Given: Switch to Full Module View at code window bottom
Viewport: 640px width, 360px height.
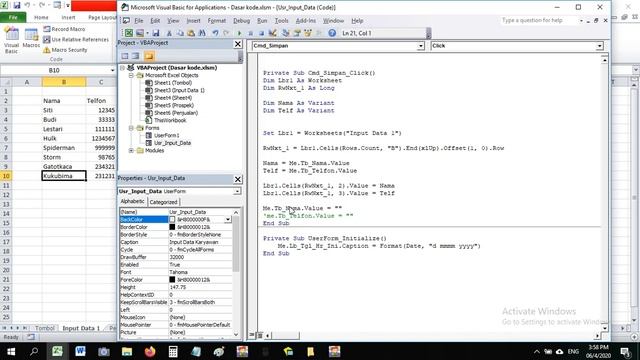Looking at the screenshot, I should click(x=260, y=336).
